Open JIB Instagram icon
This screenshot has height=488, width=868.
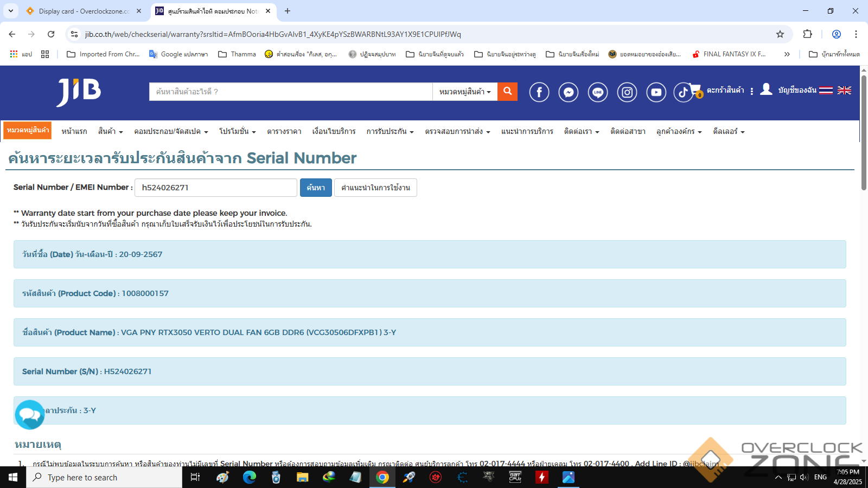click(x=627, y=92)
